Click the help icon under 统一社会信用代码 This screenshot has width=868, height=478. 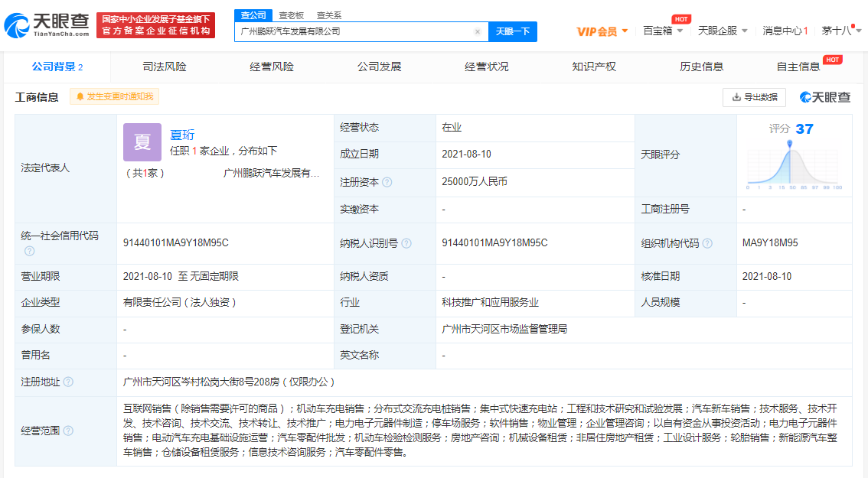[x=29, y=251]
